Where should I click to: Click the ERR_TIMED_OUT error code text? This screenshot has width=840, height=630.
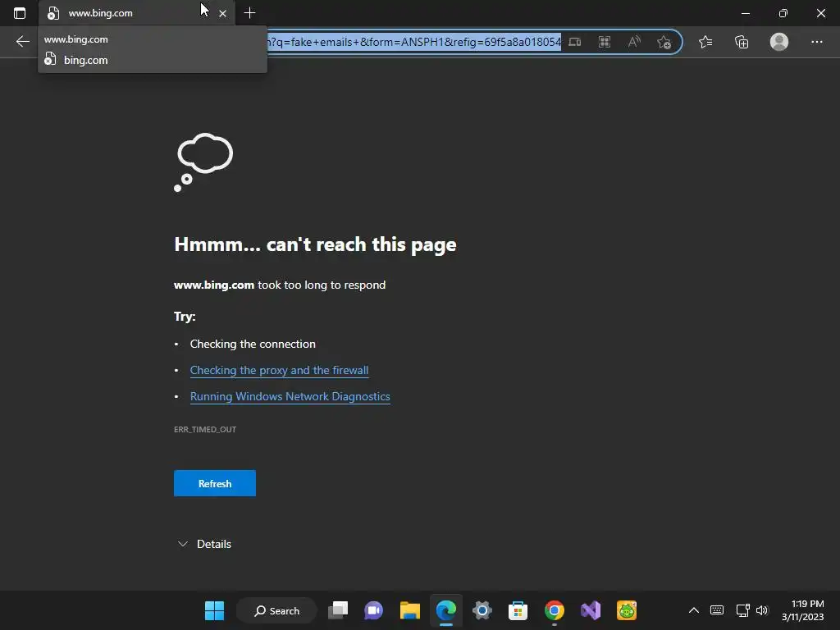205,429
